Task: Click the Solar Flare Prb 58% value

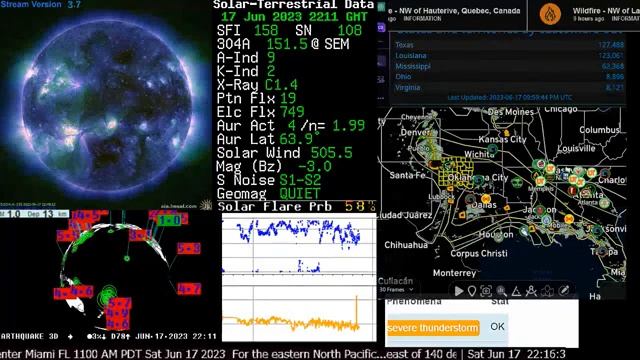Action: pos(360,206)
